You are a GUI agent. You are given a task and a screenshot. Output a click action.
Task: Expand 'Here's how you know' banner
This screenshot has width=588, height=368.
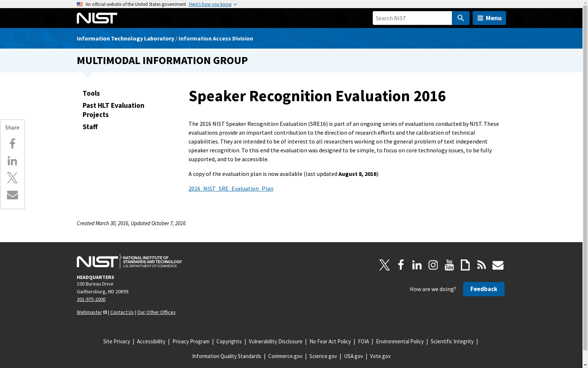tap(212, 4)
